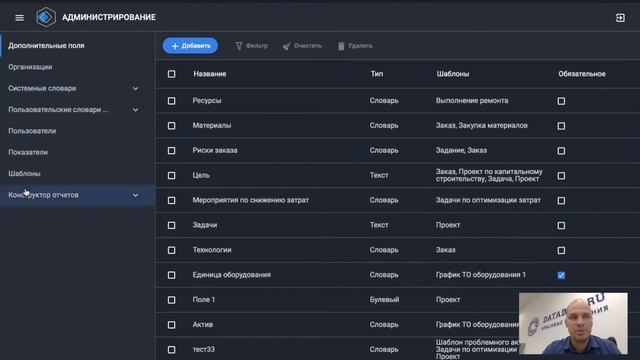Uncheck Обязательное for Единица оборудования
640x360 pixels.
(x=561, y=275)
